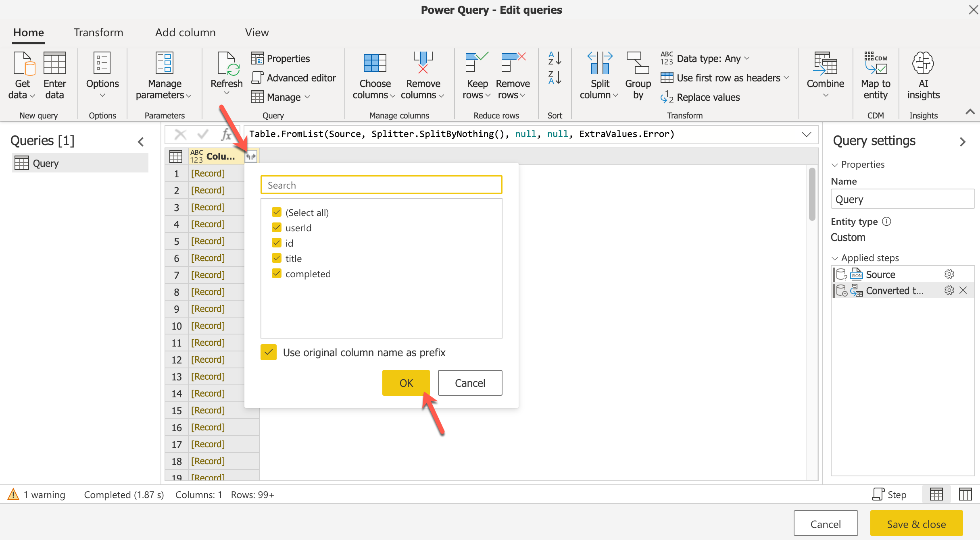Delete the Converted to table step
This screenshot has height=540, width=980.
click(x=963, y=291)
